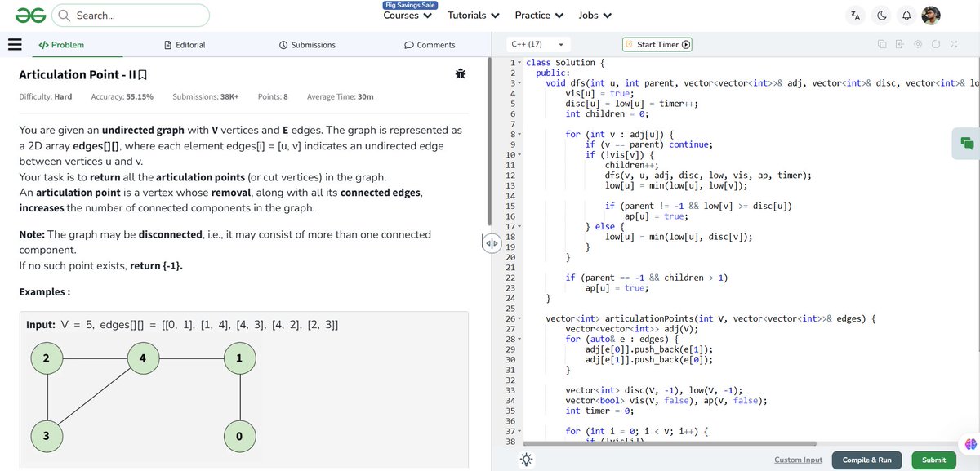Show hint using the lightbulb icon
This screenshot has width=980, height=471.
click(x=527, y=460)
